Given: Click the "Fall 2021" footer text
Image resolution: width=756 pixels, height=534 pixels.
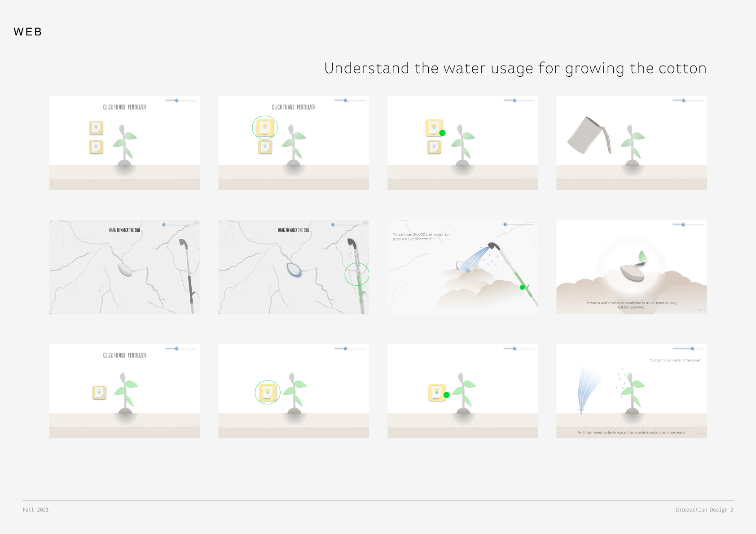Looking at the screenshot, I should tap(35, 510).
